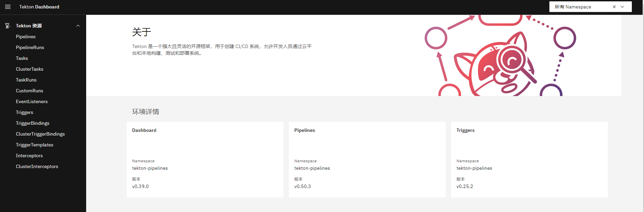The height and width of the screenshot is (212, 644).
Task: Click the Tekton Dashboard title link
Action: point(39,7)
